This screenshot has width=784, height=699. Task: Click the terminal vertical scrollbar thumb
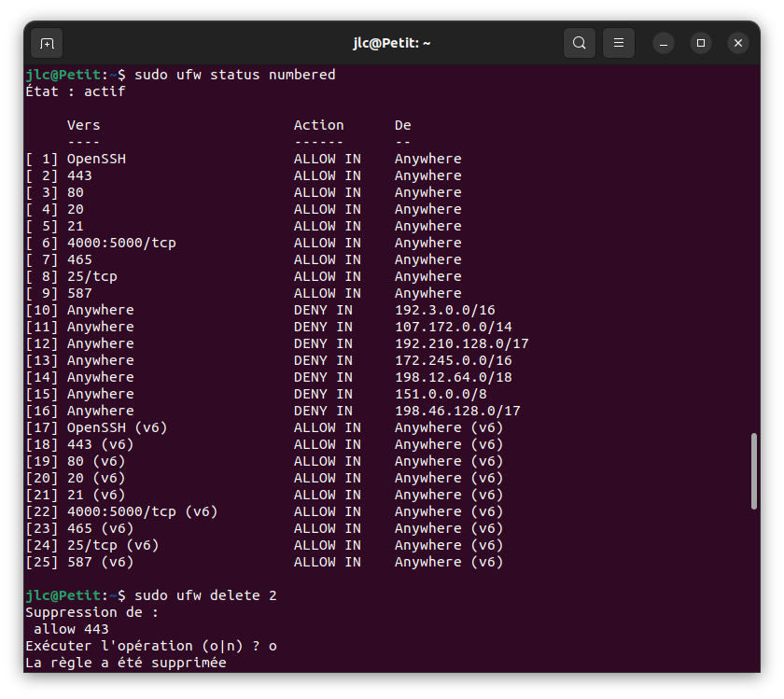(754, 471)
